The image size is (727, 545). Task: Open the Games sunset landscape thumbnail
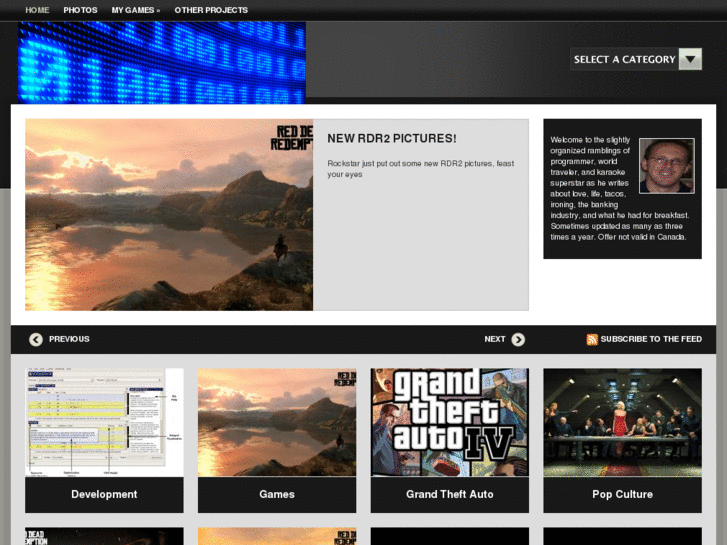(x=277, y=422)
